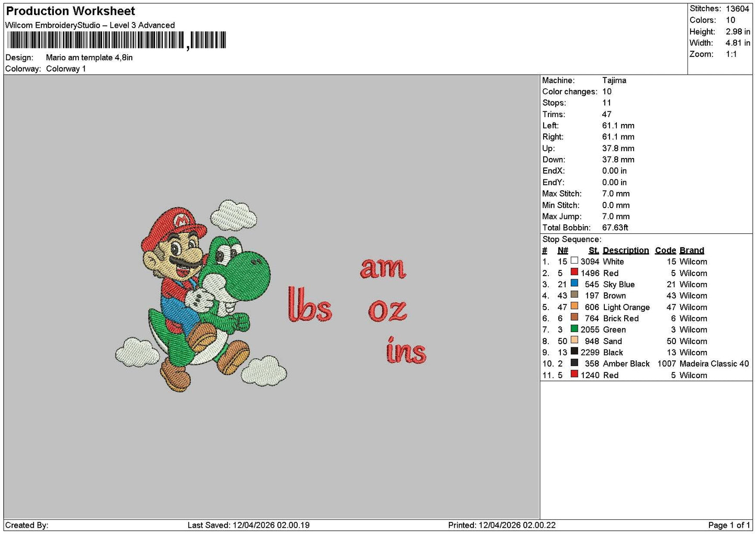Click the stitch count '3094' for White
The height and width of the screenshot is (534, 756).
coord(590,262)
